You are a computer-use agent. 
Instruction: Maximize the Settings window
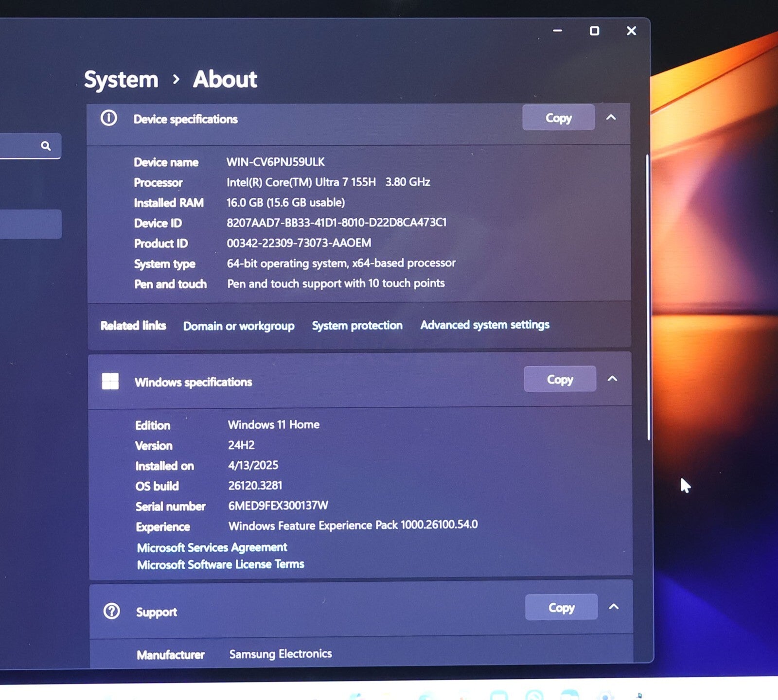pos(594,31)
